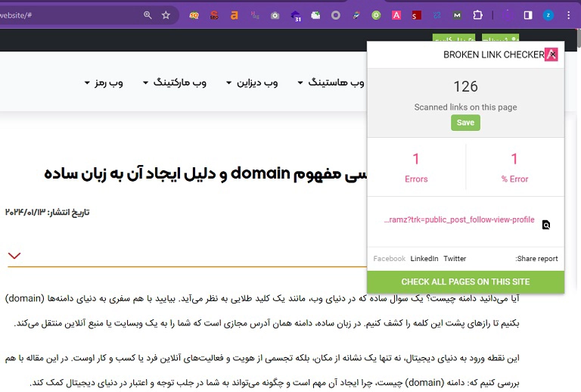
Task: Click the 126 scanned links count
Action: 465,86
